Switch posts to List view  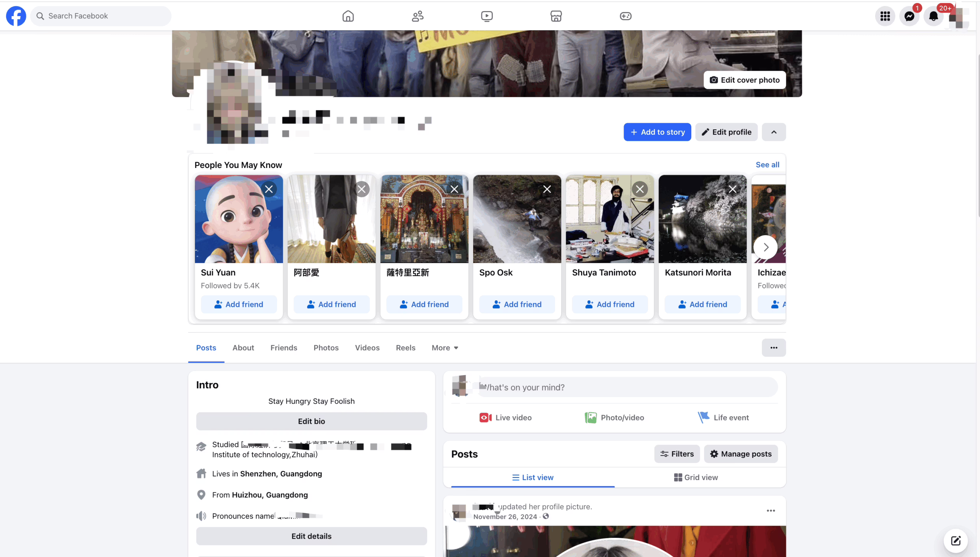tap(532, 477)
